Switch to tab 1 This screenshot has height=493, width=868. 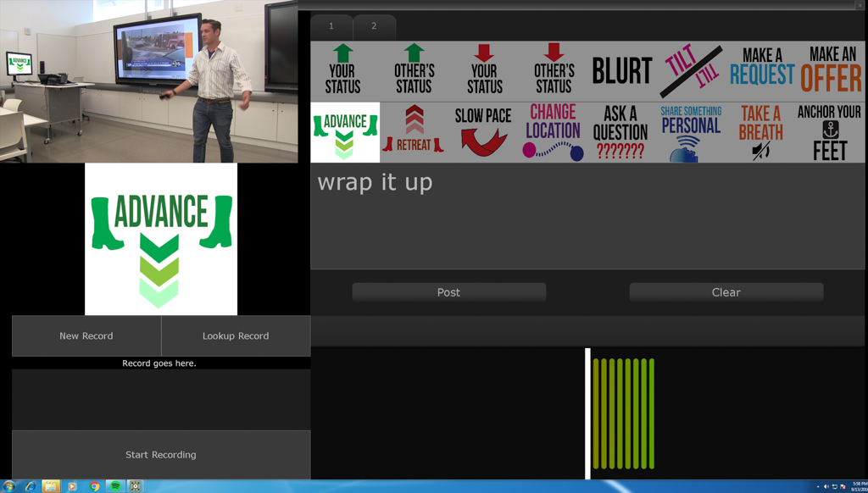coord(331,26)
